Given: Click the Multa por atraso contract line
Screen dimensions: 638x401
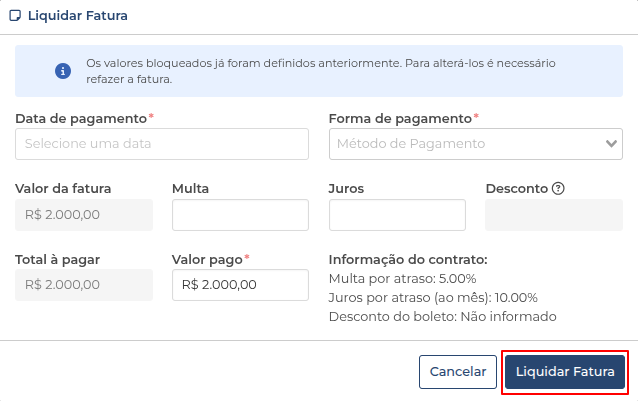Looking at the screenshot, I should tap(402, 279).
